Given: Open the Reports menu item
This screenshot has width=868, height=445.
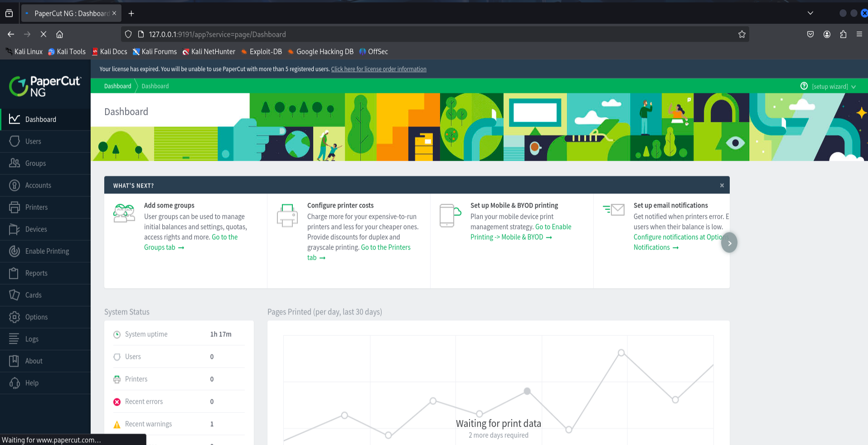Looking at the screenshot, I should pos(45,273).
